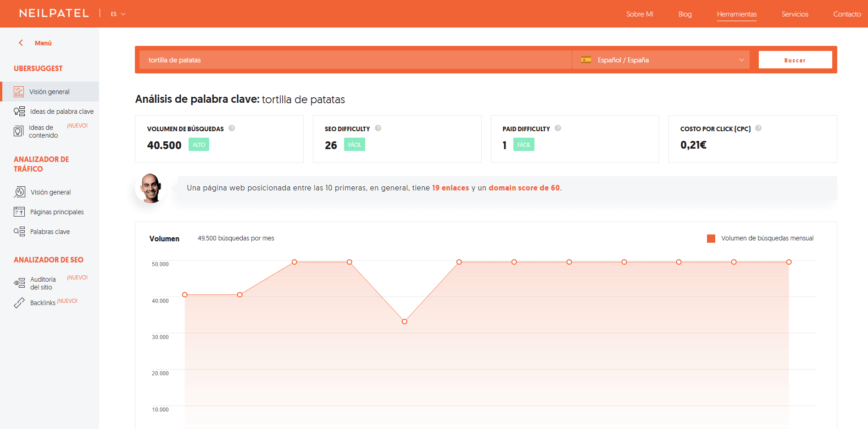Click ANALIZADOR DE SEO heading
This screenshot has width=868, height=429.
49,260
